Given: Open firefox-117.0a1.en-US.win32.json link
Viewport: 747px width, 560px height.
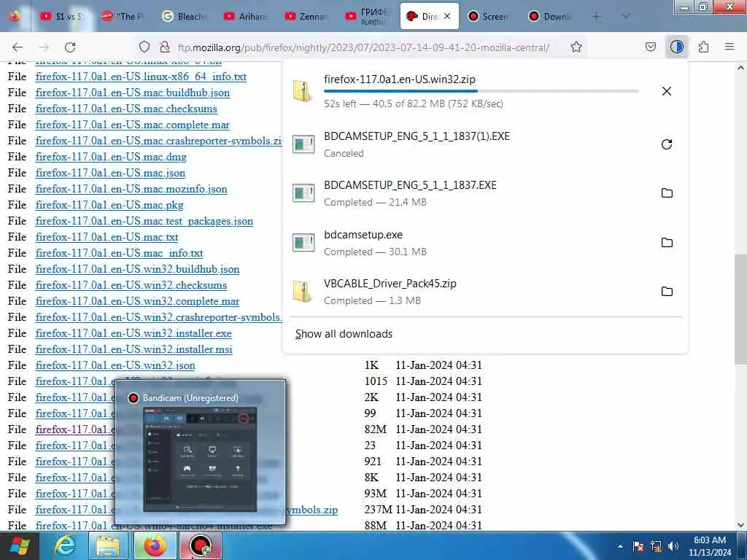Looking at the screenshot, I should (x=115, y=365).
